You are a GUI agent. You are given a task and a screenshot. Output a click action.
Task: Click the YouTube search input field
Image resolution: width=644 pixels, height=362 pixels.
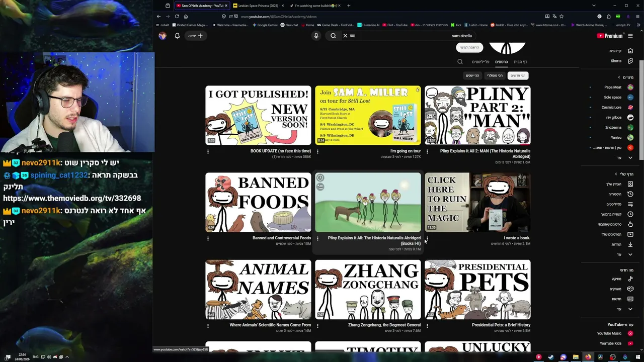pos(413,36)
